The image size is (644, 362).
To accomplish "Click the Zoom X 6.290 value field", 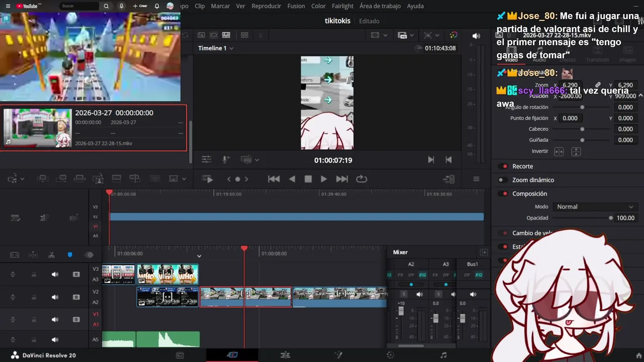I will click(570, 85).
